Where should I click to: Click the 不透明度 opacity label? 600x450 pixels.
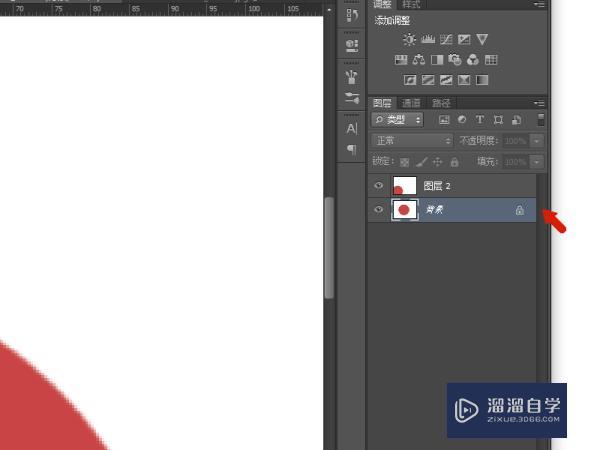pos(479,141)
